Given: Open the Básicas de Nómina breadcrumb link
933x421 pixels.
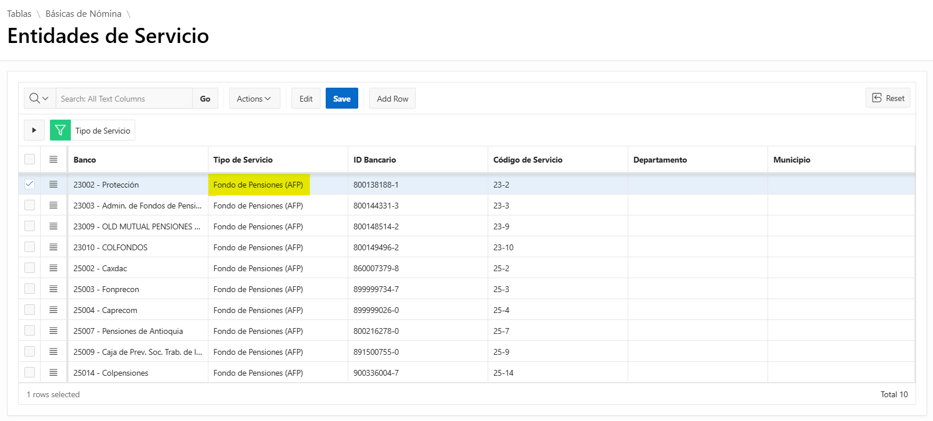Looking at the screenshot, I should [x=83, y=14].
